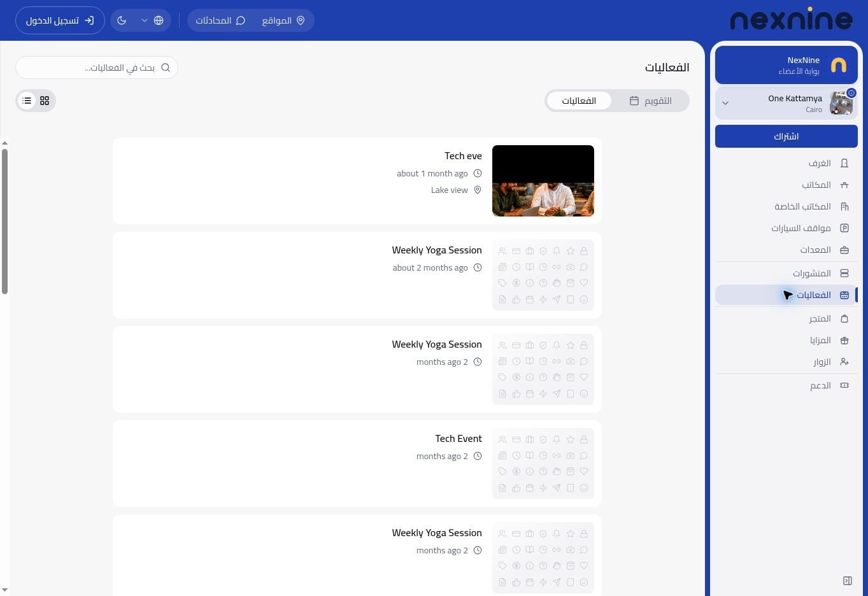This screenshot has width=868, height=596.
Task: Click the scrollbar up arrow
Action: click(x=4, y=143)
